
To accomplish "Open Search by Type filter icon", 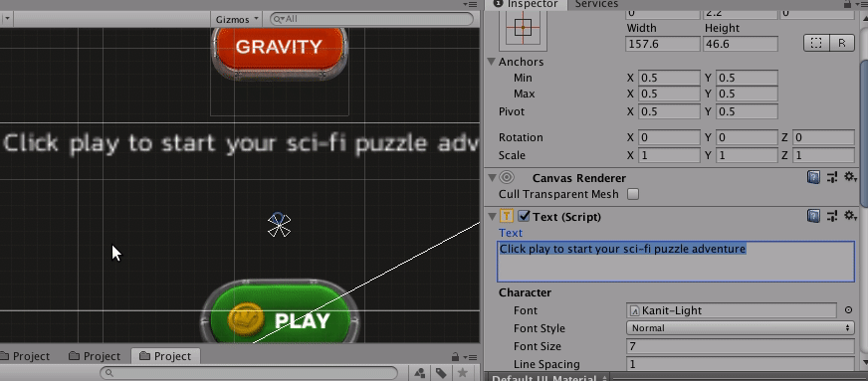I will coord(420,373).
